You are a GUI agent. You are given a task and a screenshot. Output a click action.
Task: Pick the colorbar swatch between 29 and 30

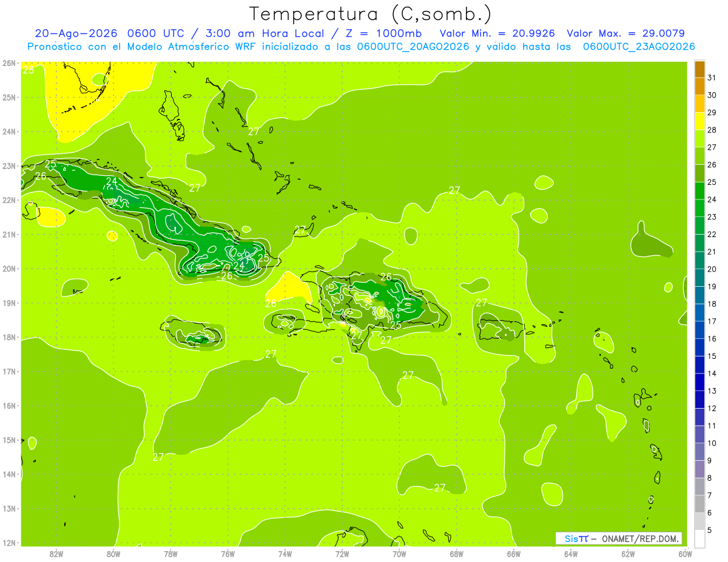[699, 104]
